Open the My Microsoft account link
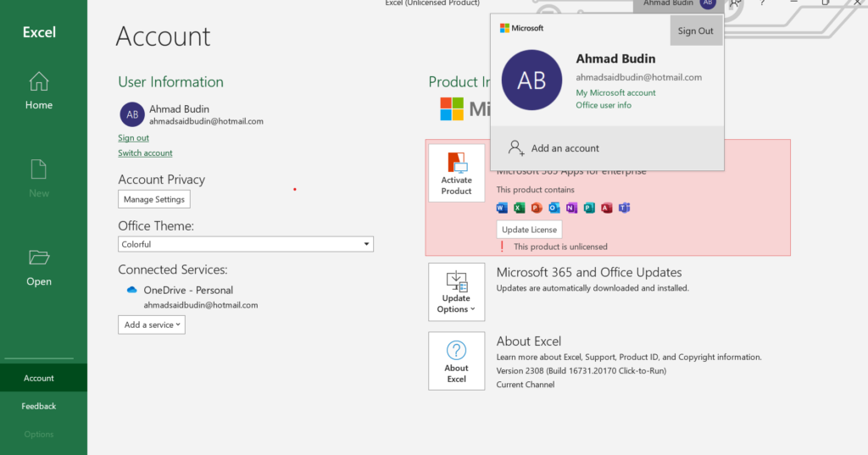Viewport: 868px width, 455px height. click(x=615, y=93)
